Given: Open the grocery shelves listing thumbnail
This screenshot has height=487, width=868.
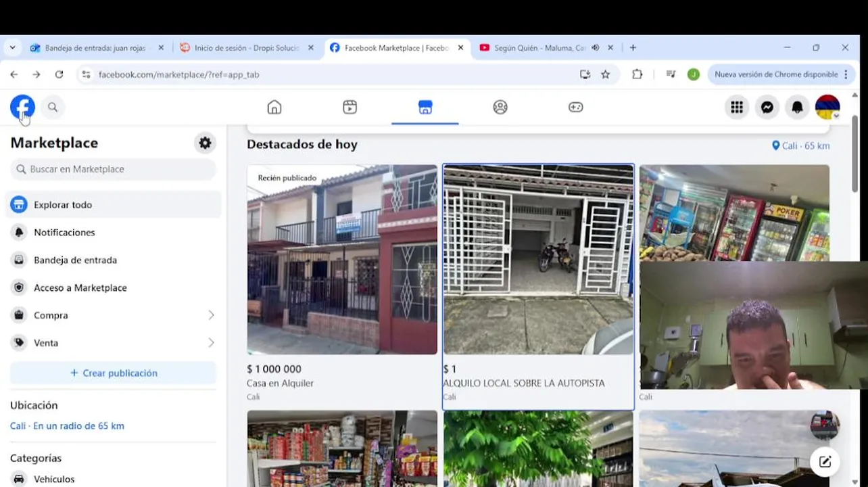Looking at the screenshot, I should [x=342, y=448].
